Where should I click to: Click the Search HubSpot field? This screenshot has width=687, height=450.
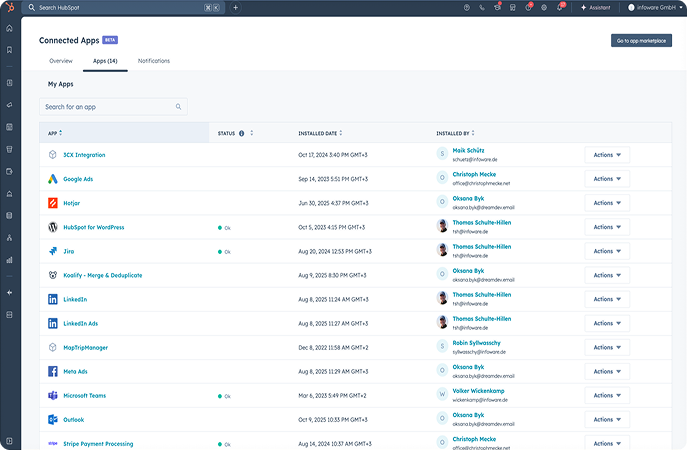point(124,7)
